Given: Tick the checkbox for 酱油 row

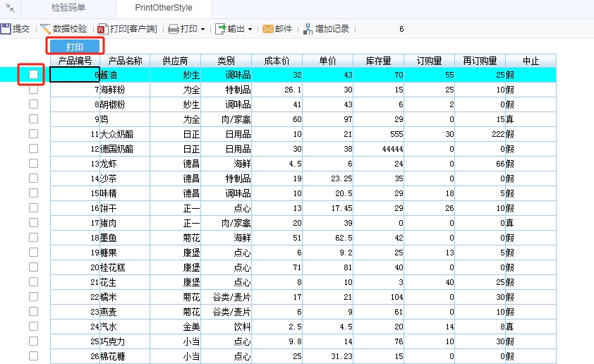Looking at the screenshot, I should point(33,75).
